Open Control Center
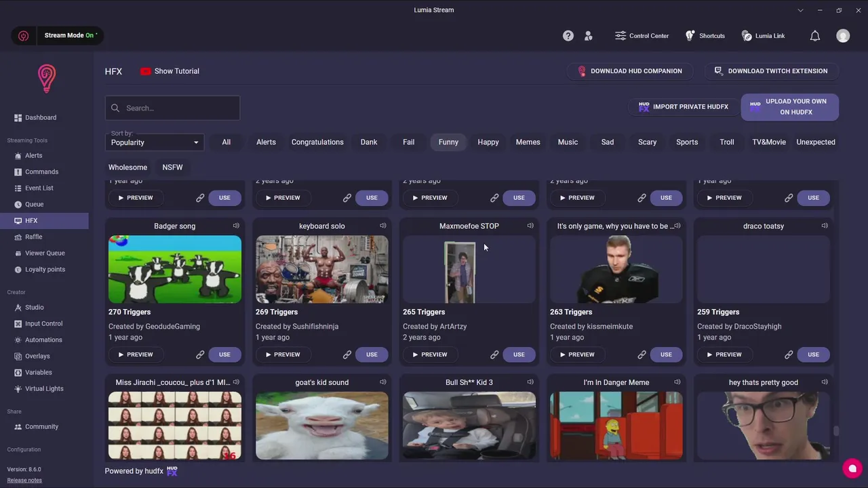This screenshot has width=868, height=488. (x=642, y=36)
